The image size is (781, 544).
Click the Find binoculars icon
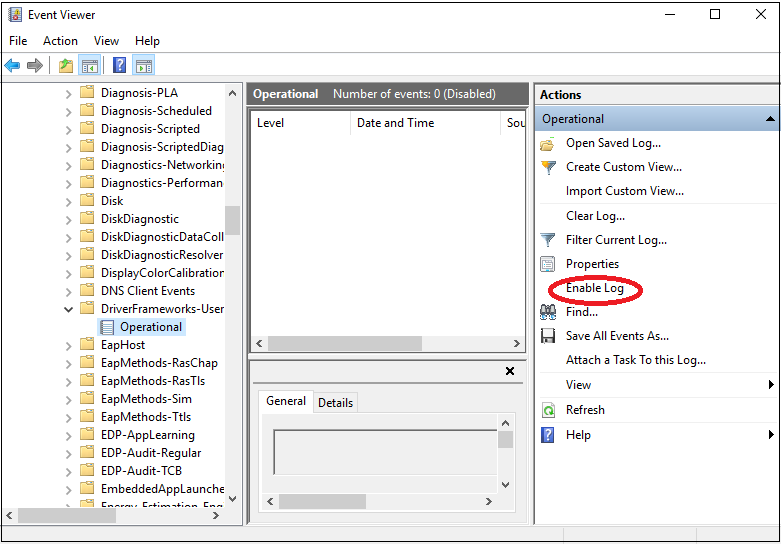click(547, 312)
